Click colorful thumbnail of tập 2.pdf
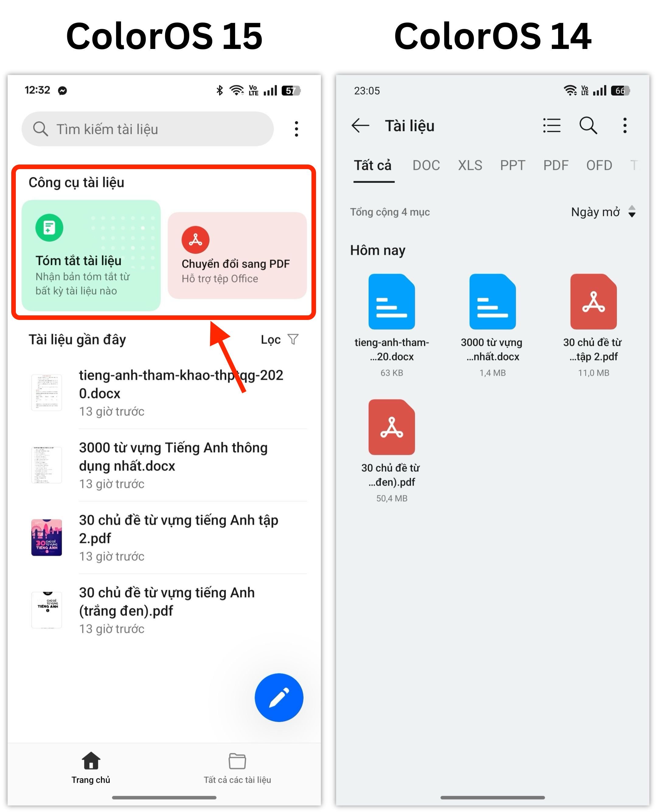The image size is (657, 812). 47,538
